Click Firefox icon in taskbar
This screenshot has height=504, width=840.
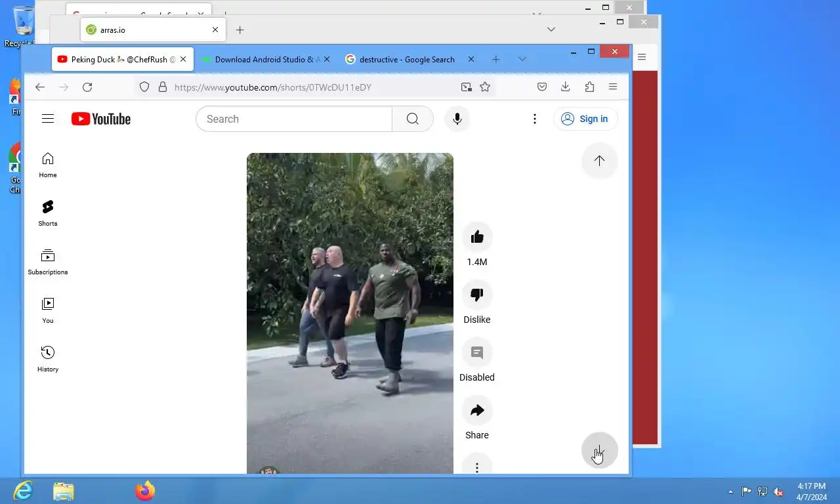coord(145,491)
